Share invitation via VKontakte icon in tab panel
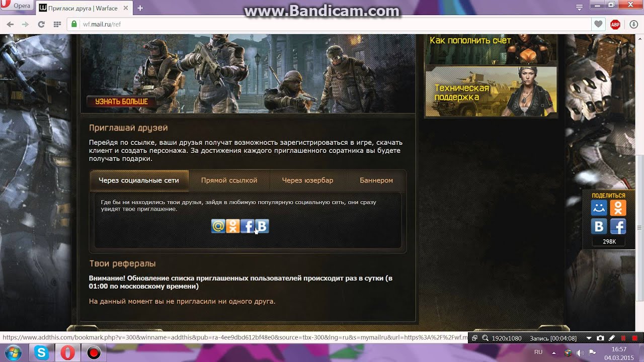This screenshot has height=362, width=644. pyautogui.click(x=262, y=226)
